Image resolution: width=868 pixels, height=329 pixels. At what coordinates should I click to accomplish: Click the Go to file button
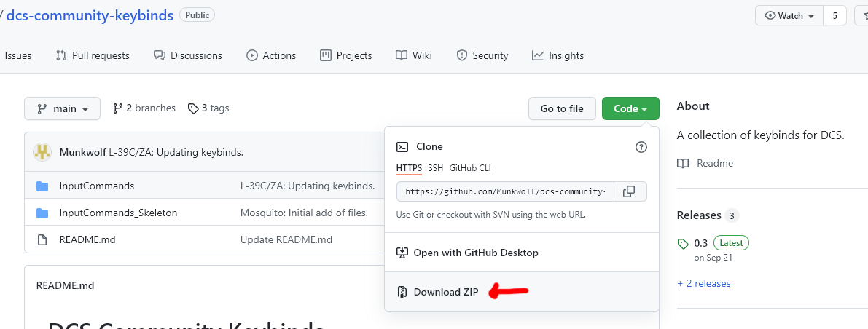[x=562, y=108]
